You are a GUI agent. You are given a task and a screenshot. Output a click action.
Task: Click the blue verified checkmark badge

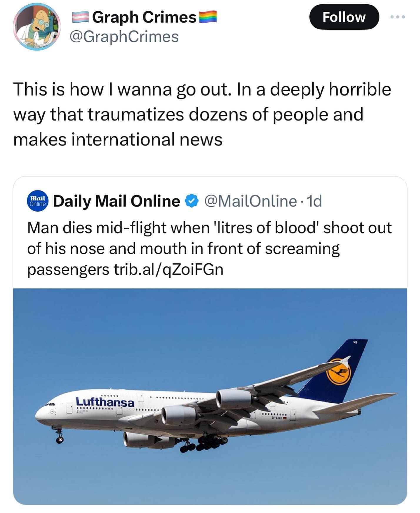191,201
